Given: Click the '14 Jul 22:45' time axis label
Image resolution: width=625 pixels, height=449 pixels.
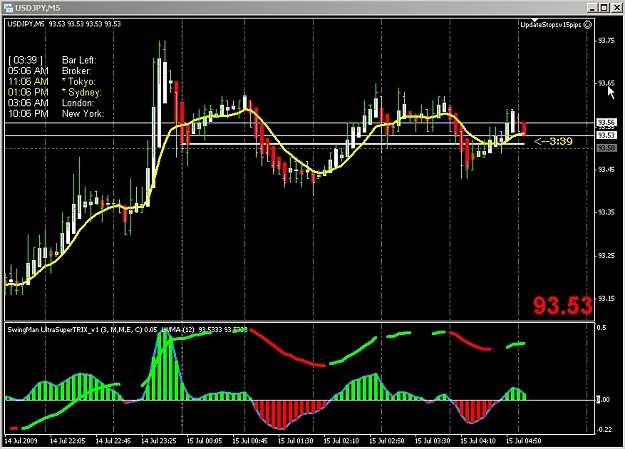Looking at the screenshot, I should tap(113, 441).
